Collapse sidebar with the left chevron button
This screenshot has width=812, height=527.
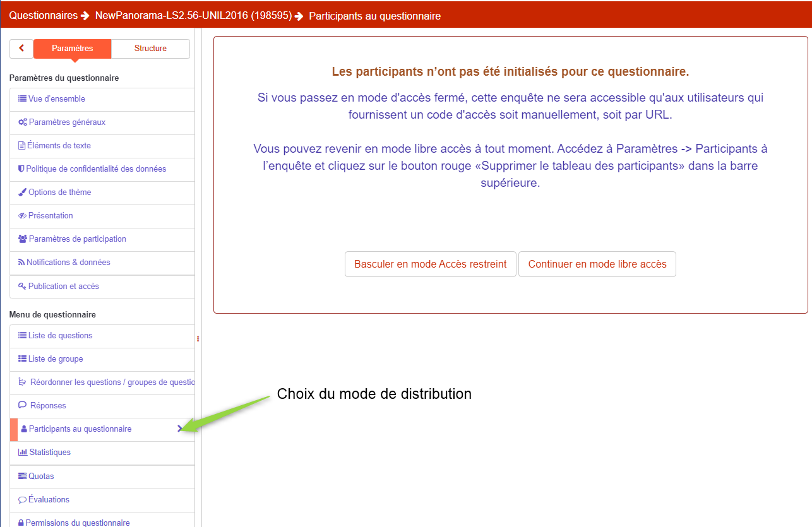[21, 49]
